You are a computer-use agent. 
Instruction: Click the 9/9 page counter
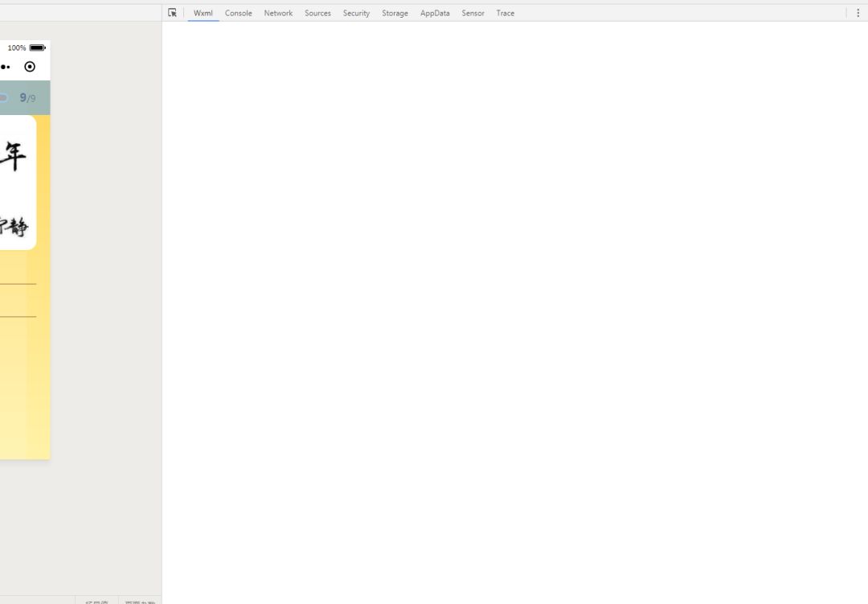(x=27, y=98)
